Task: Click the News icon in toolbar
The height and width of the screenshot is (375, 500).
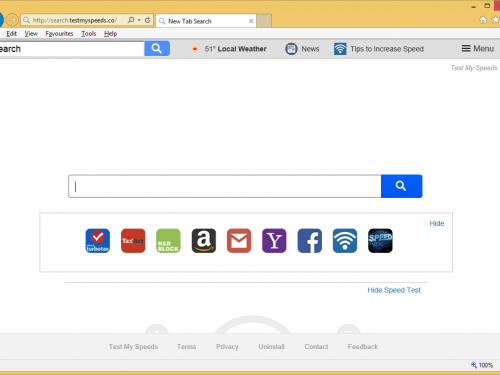Action: tap(291, 49)
